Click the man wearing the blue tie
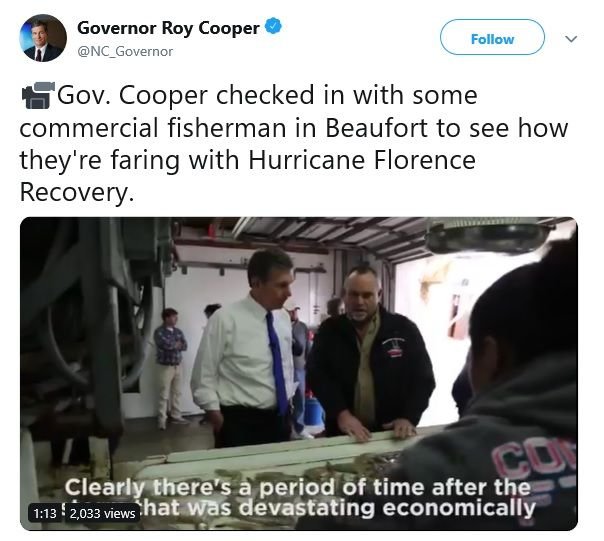This screenshot has width=604, height=541. click(x=245, y=347)
